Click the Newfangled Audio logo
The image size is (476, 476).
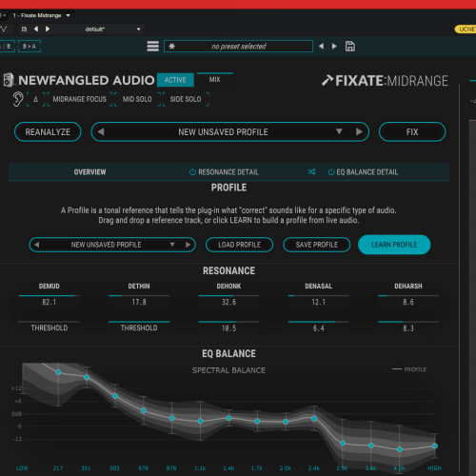(x=79, y=80)
